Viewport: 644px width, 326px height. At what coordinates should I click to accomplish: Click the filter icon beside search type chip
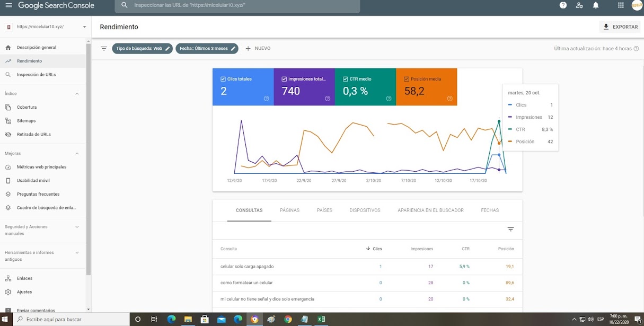[104, 48]
